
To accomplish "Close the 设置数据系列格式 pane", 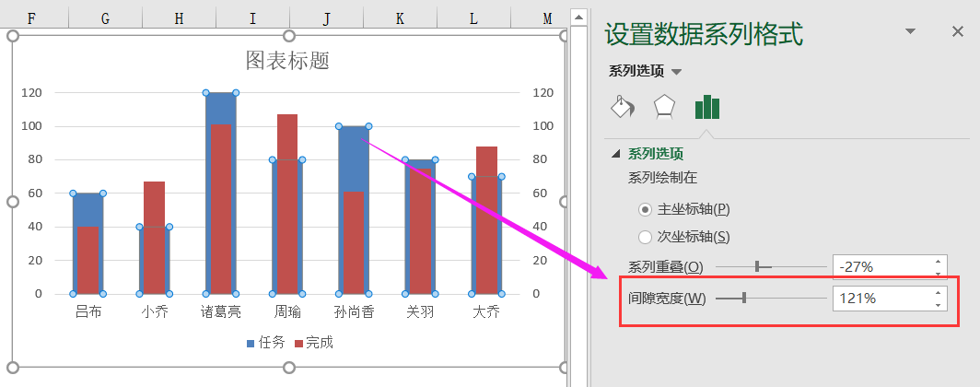I will [x=958, y=32].
